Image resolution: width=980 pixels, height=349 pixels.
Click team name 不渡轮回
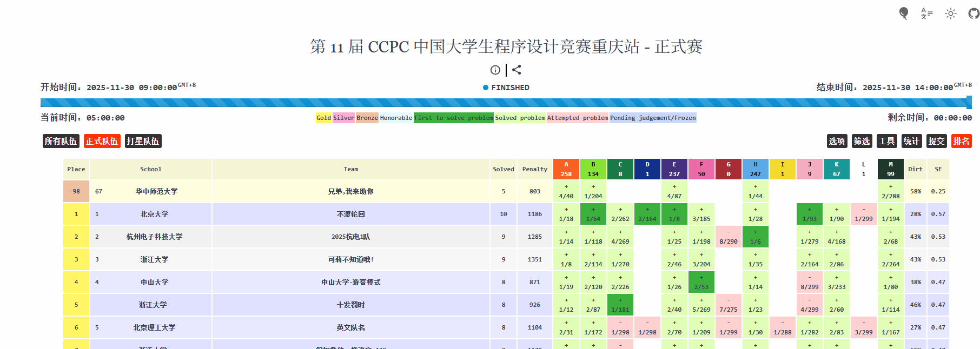350,214
